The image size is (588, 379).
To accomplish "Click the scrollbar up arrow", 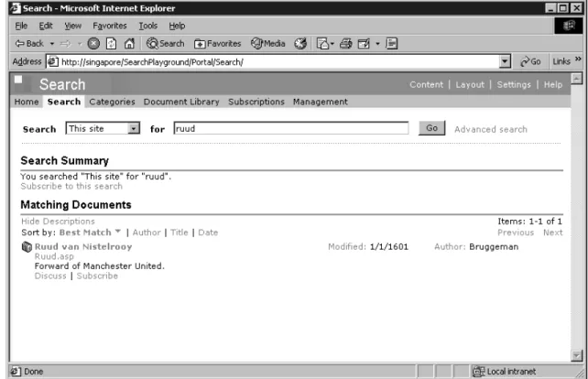I will coord(576,79).
